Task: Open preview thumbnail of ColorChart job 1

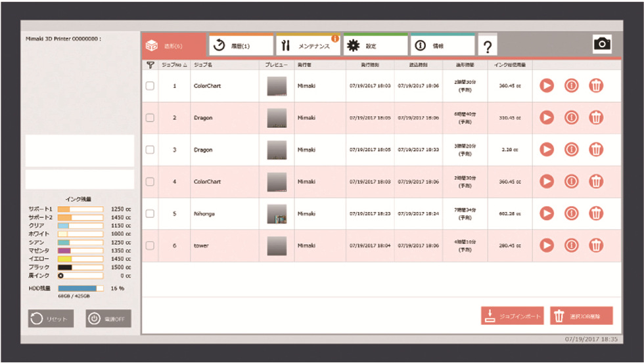Action: click(x=277, y=86)
